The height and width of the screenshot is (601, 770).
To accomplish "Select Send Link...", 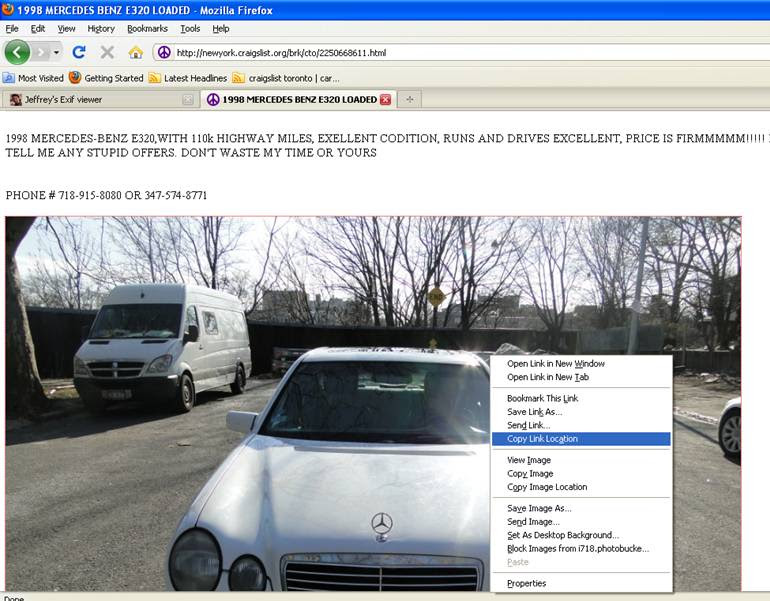I will click(581, 425).
